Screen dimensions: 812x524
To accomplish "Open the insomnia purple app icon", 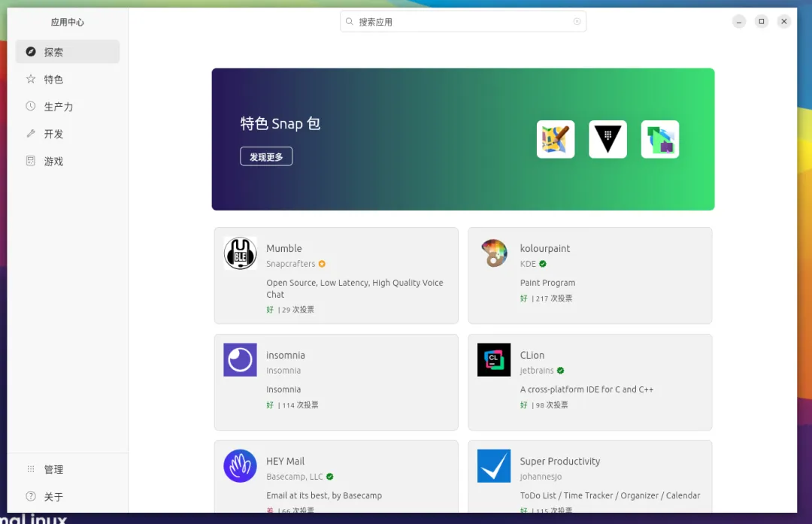I will coord(241,360).
